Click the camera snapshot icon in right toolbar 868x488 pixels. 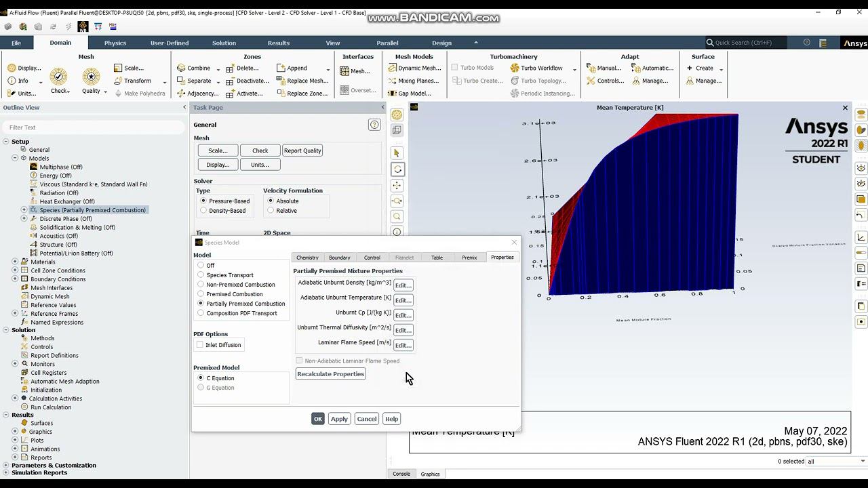coord(861,322)
